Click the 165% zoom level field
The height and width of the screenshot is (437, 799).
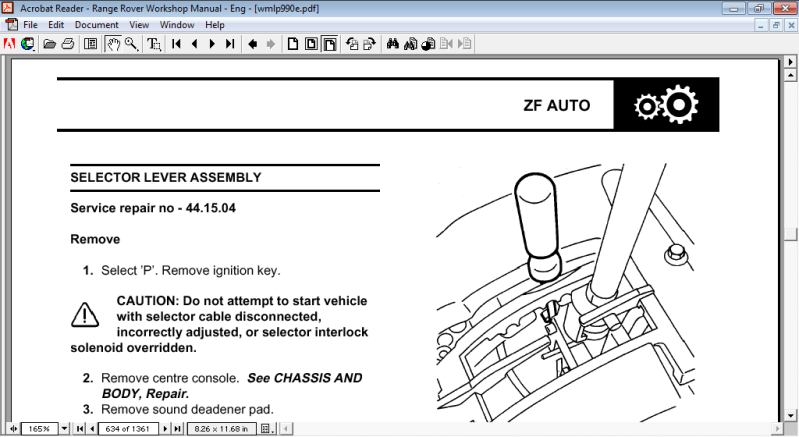[x=39, y=429]
